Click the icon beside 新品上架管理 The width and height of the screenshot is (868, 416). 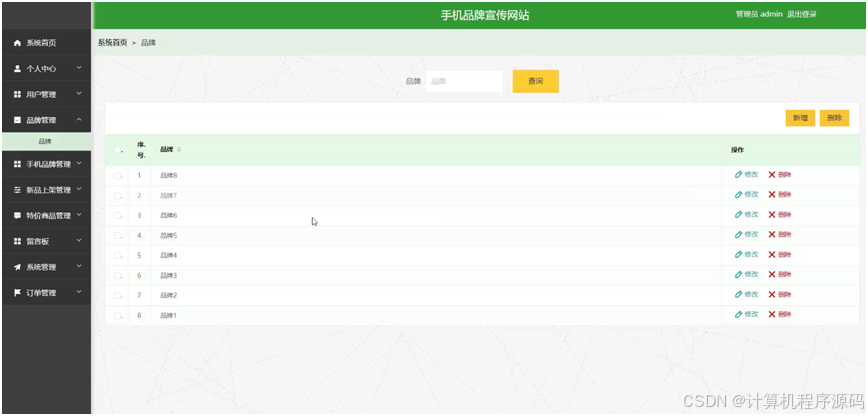17,190
